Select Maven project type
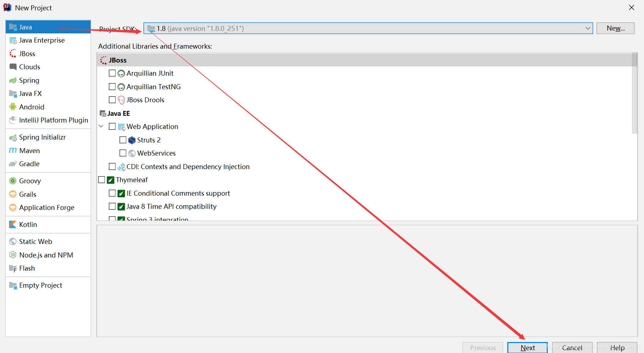This screenshot has height=353, width=644. (x=48, y=151)
